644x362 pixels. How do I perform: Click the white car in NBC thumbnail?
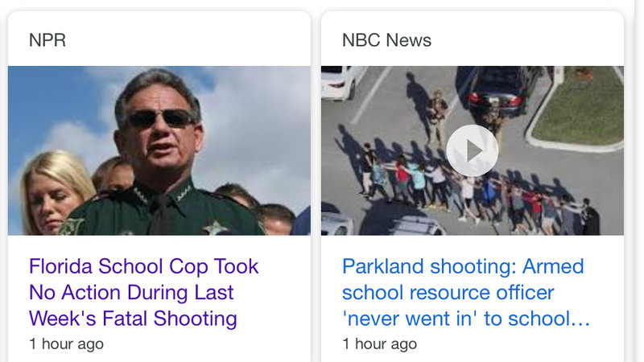(x=339, y=83)
